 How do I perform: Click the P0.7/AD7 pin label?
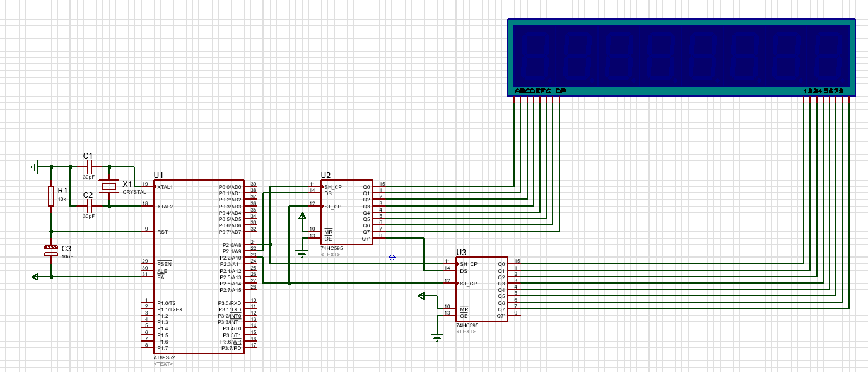[230, 232]
